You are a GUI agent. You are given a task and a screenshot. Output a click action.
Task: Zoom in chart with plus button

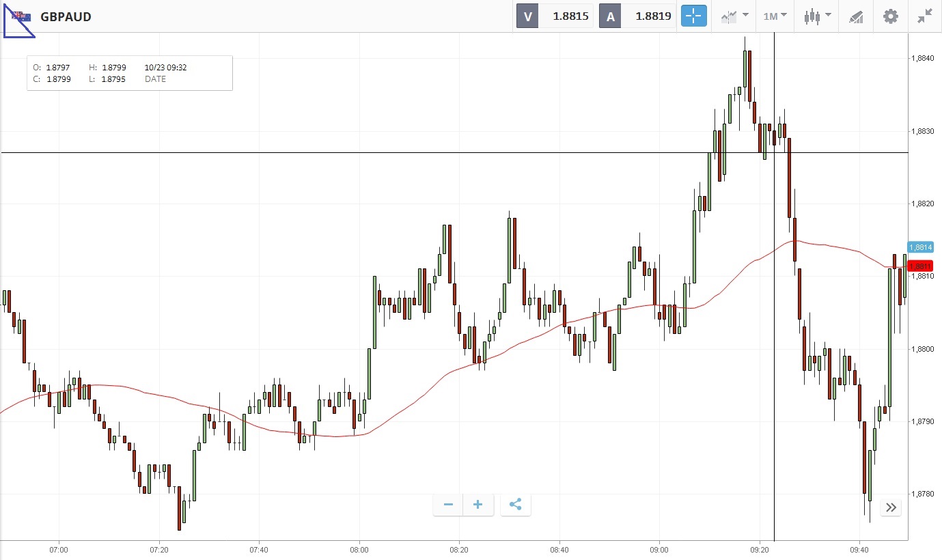coord(478,505)
